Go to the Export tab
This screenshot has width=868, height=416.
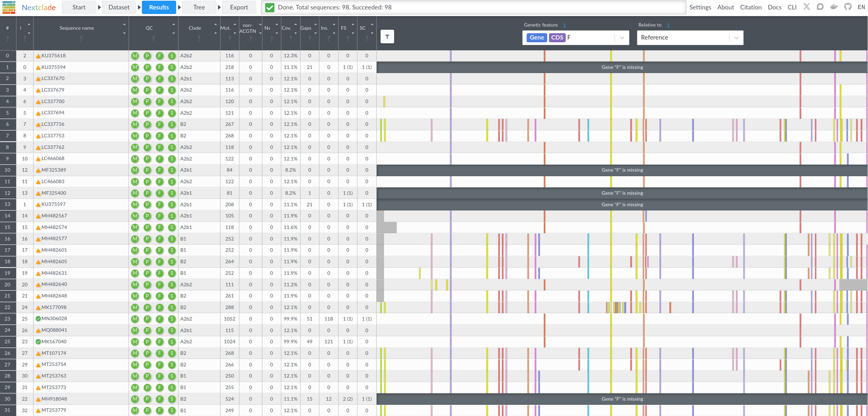click(x=239, y=7)
